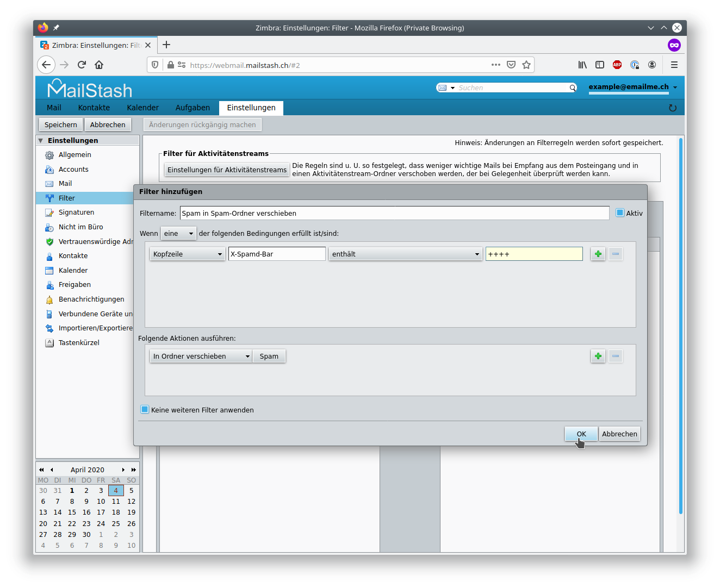This screenshot has width=720, height=588.
Task: Click the Filtername text field
Action: 395,213
